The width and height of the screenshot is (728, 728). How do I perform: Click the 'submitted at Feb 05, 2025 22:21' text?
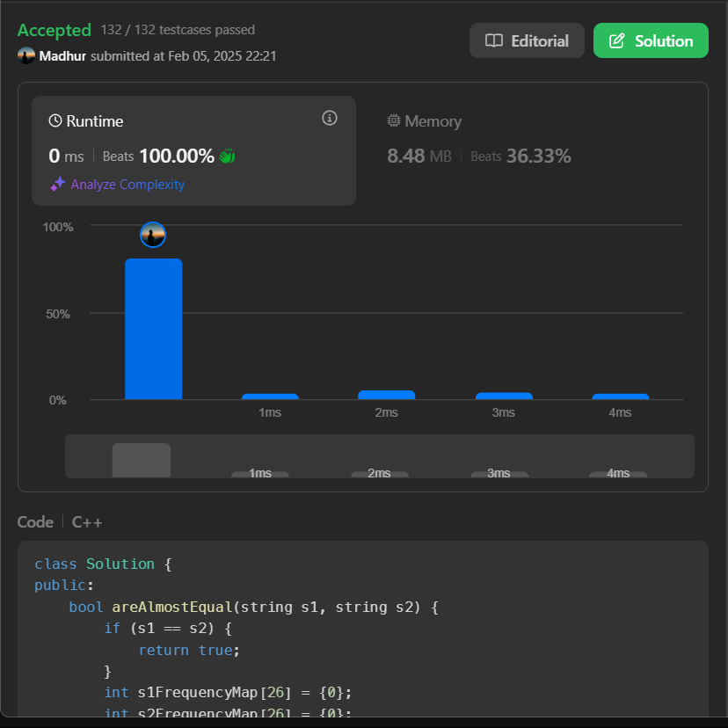click(184, 55)
